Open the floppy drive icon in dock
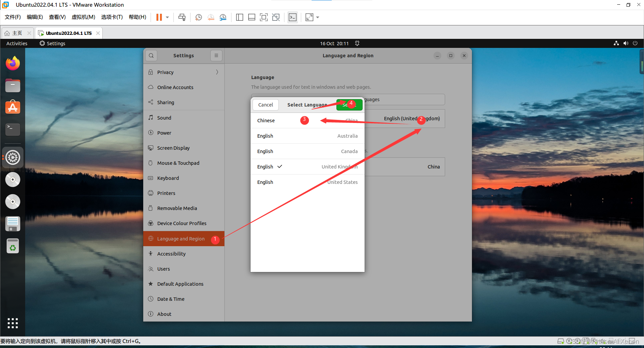This screenshot has width=644, height=348. (13, 224)
